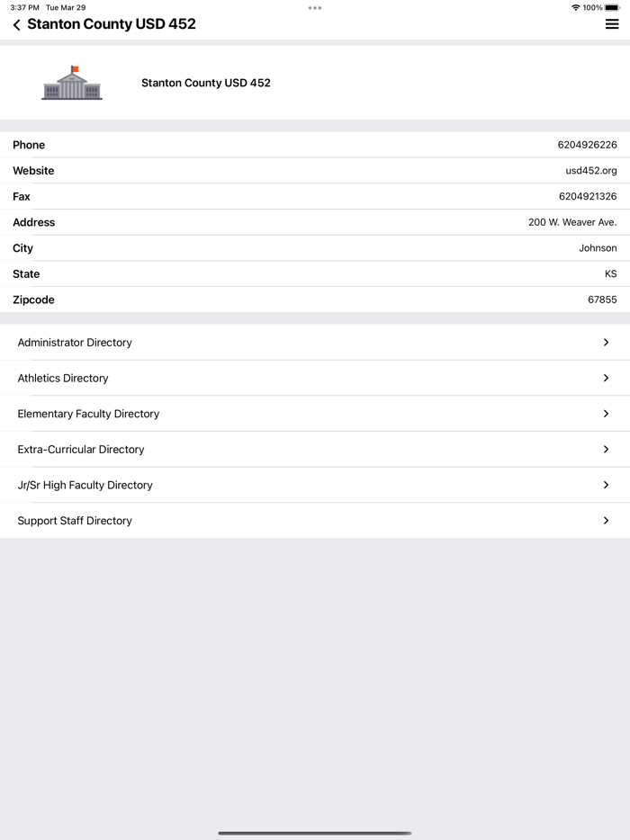The image size is (630, 840).
Task: Expand Administrator Directory chevron
Action: tap(606, 343)
